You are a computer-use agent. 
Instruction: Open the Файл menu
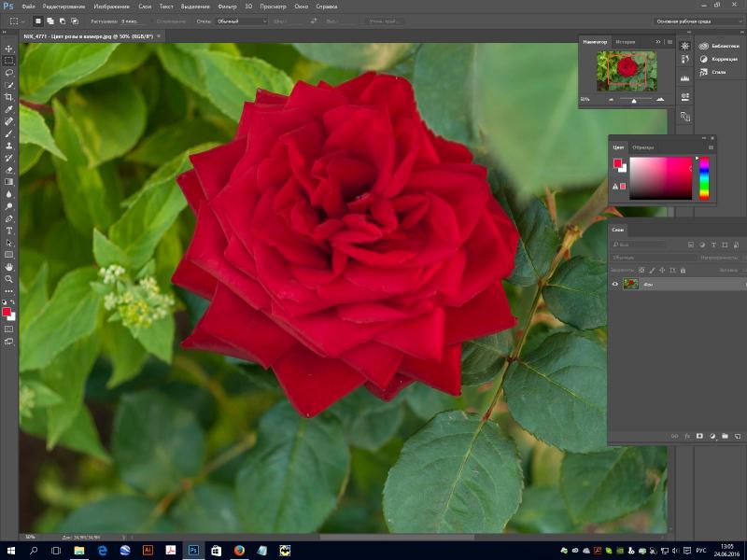[28, 7]
